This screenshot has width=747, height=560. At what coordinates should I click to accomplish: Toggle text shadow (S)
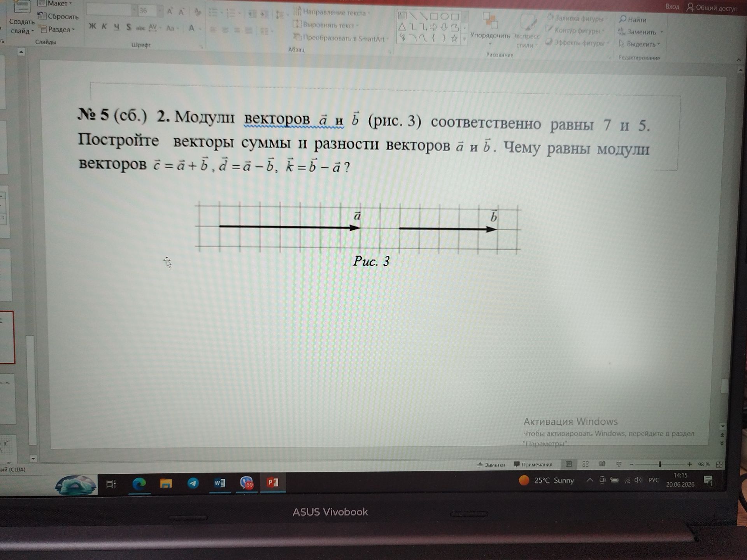[129, 27]
